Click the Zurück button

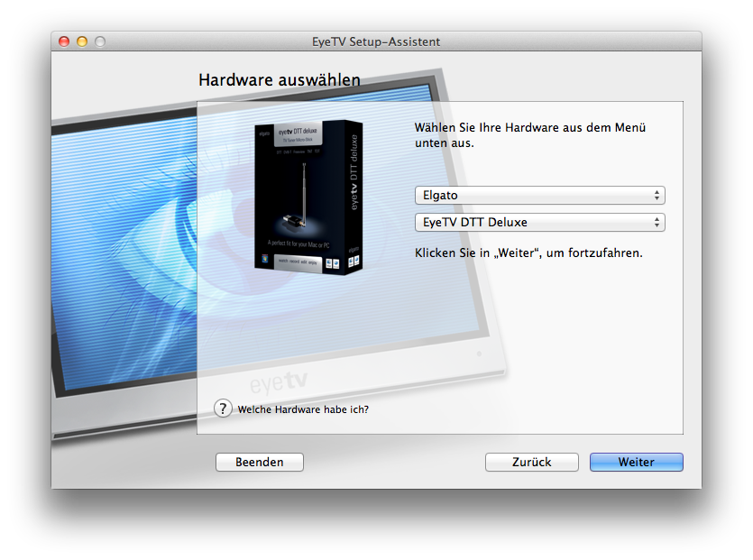[x=532, y=462]
